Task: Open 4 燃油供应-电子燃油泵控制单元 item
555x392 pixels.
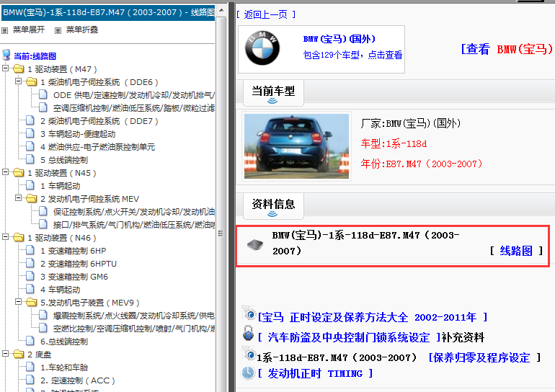Action: click(x=98, y=147)
